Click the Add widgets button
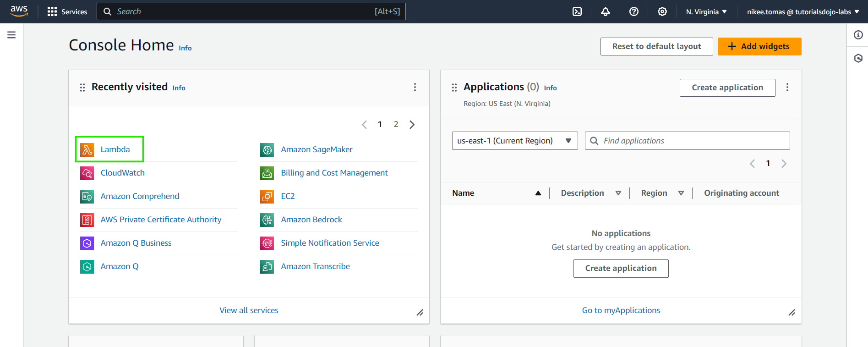 coord(759,46)
